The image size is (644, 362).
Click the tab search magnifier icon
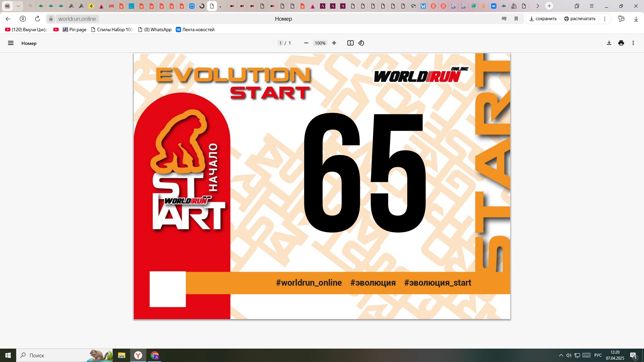tap(31, 6)
